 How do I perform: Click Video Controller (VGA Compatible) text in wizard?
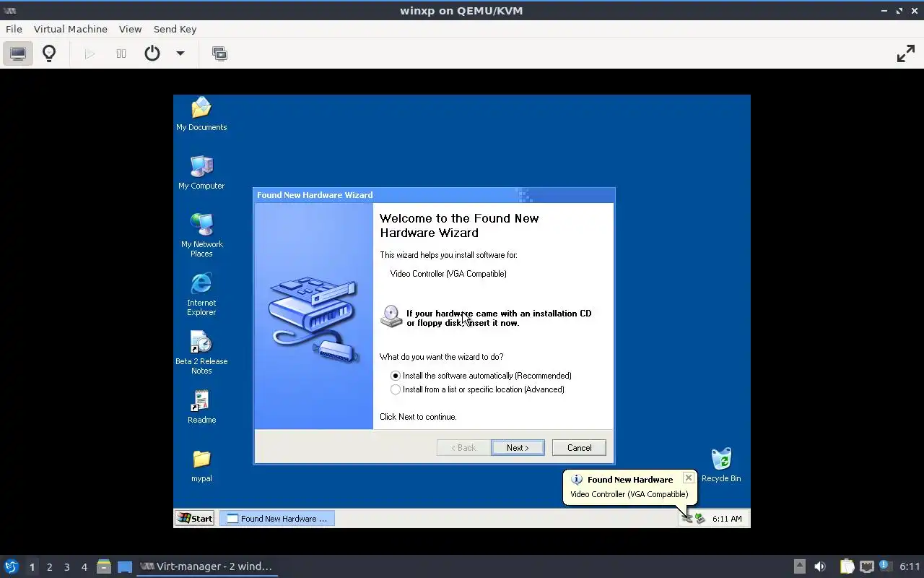448,274
